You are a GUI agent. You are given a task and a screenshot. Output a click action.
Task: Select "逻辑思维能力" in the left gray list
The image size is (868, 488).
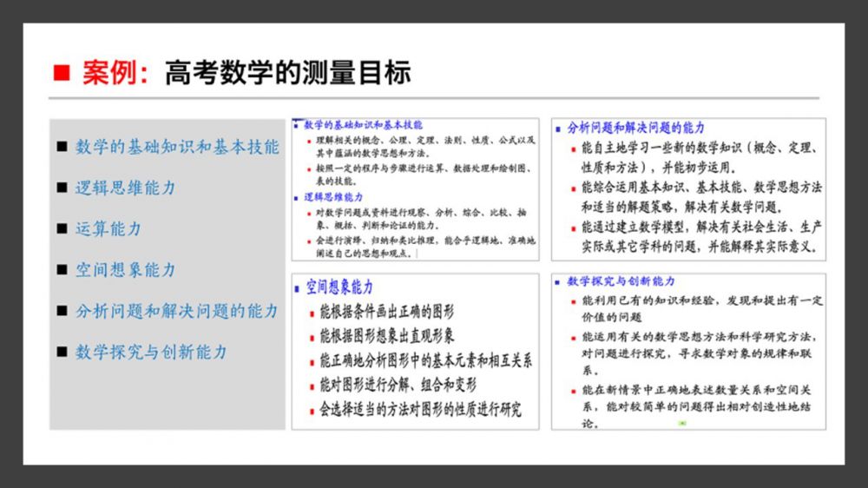pyautogui.click(x=125, y=188)
